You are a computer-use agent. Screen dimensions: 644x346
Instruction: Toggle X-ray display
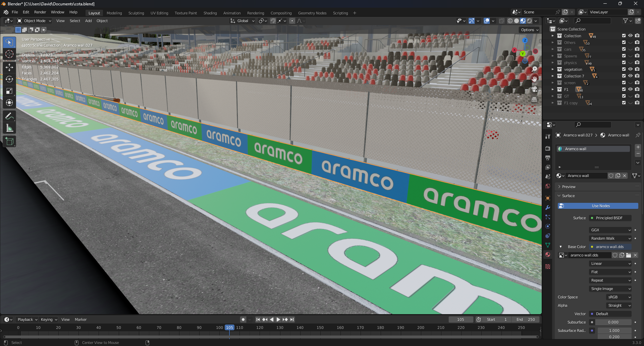click(x=501, y=21)
